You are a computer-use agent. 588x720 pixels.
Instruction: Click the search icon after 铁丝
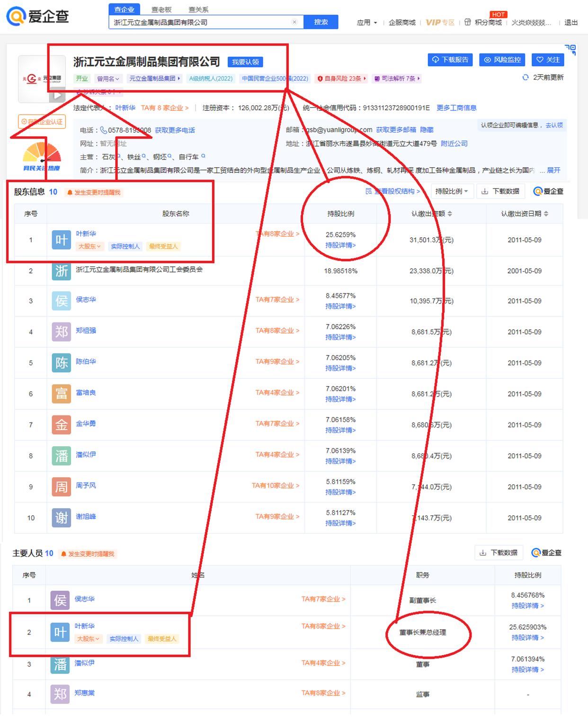(x=143, y=156)
